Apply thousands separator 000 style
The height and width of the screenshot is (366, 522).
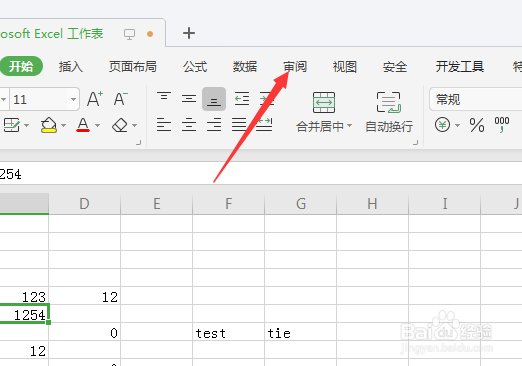pos(502,125)
